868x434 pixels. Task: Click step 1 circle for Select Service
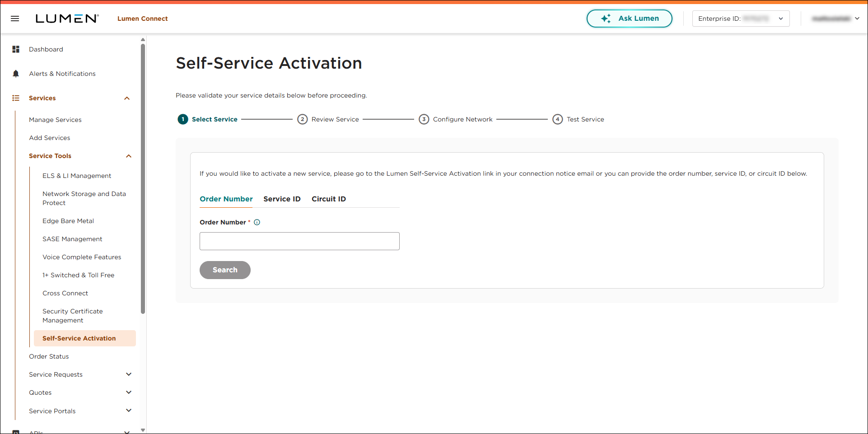click(183, 119)
